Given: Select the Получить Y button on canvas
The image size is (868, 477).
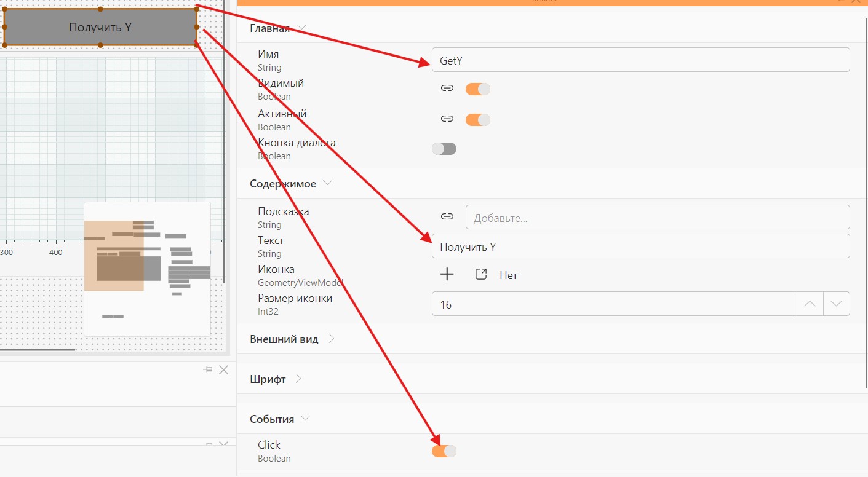Looking at the screenshot, I should point(100,27).
